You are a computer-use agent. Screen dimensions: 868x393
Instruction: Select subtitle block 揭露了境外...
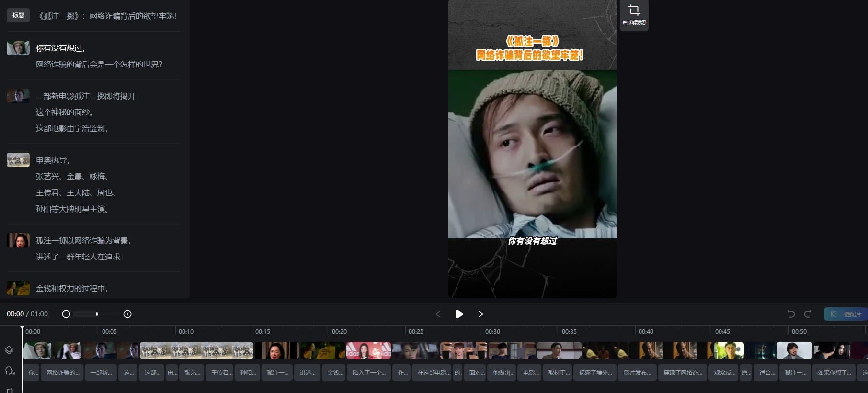[595, 372]
